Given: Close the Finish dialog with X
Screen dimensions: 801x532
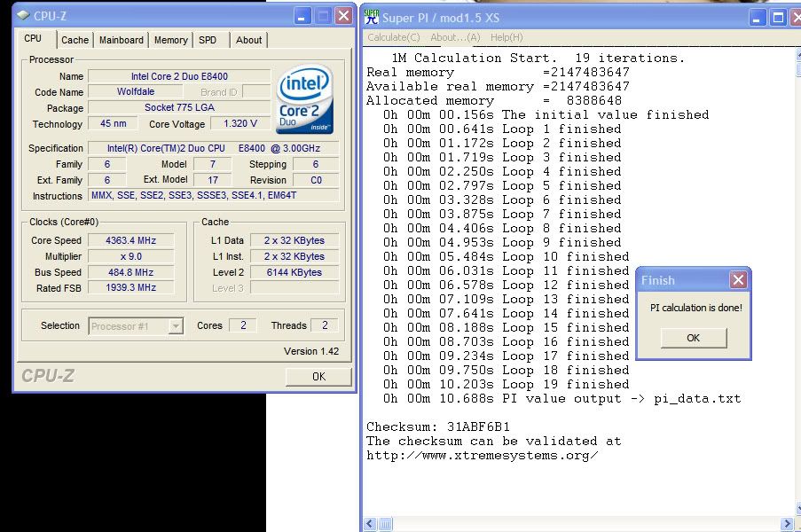Looking at the screenshot, I should pyautogui.click(x=738, y=280).
